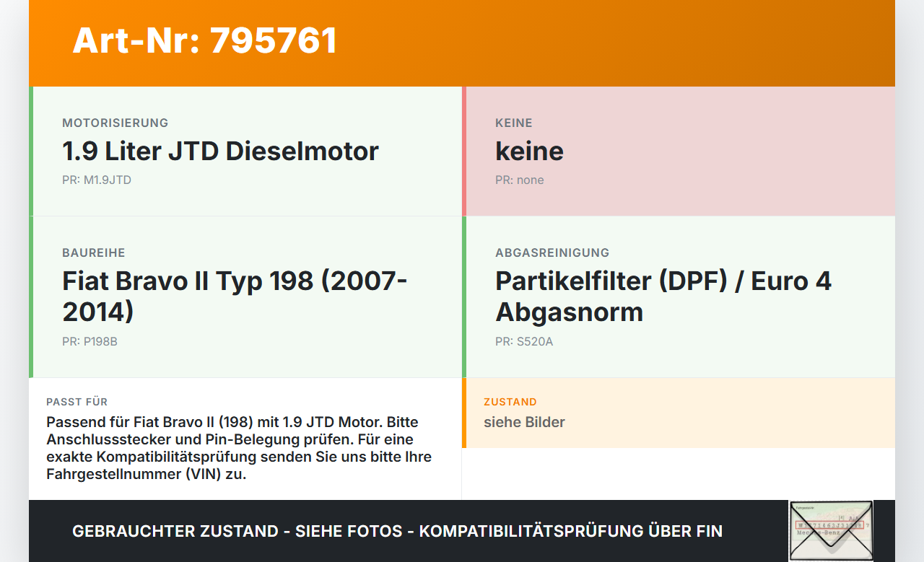Click the 'GEBRAUCHTER ZUSTAND' footer banner text
This screenshot has height=562, width=924.
397,531
